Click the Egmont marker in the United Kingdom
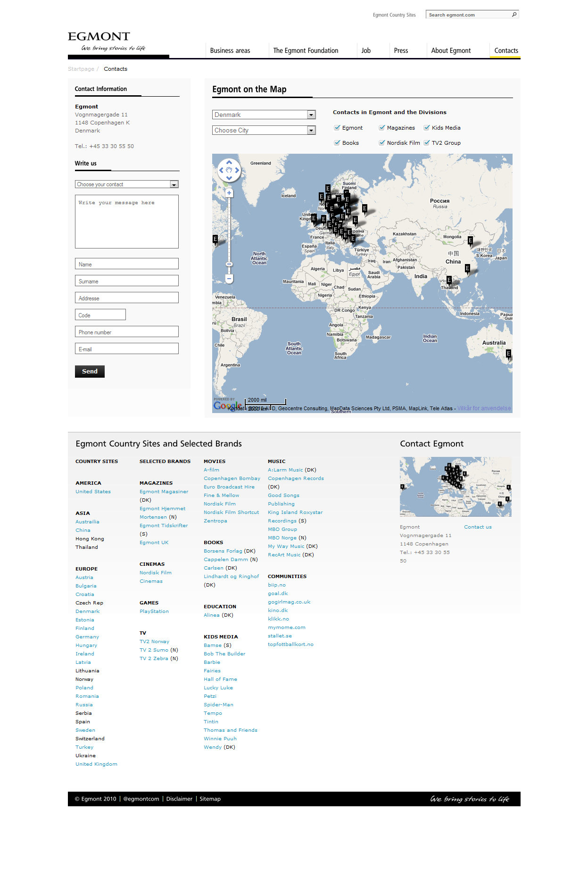Viewport: 588px width, 877px height. coord(314,219)
